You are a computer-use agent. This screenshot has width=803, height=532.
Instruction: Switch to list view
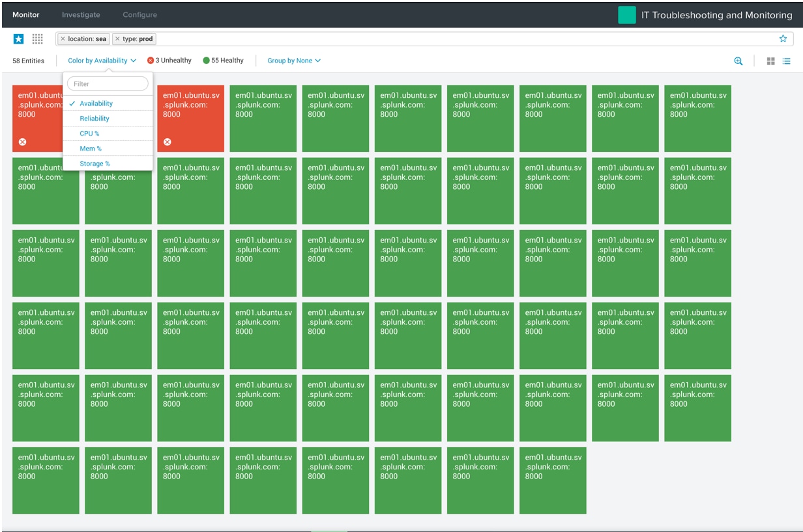(787, 61)
